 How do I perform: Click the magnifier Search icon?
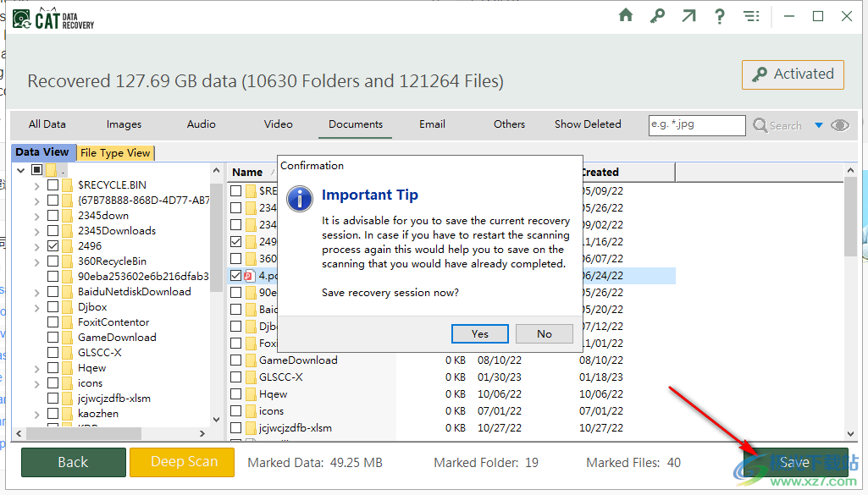[x=760, y=125]
